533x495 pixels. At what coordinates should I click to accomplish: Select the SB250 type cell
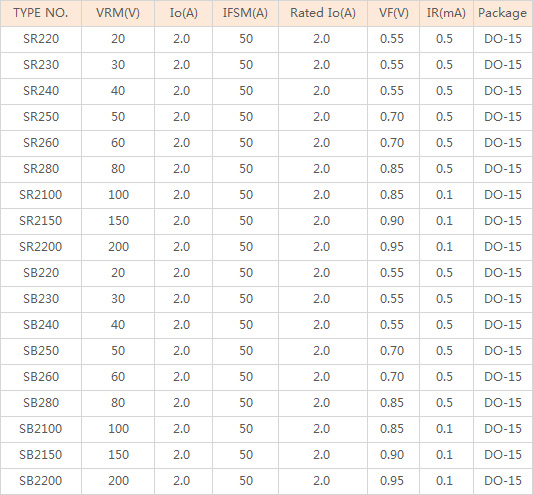coord(41,351)
